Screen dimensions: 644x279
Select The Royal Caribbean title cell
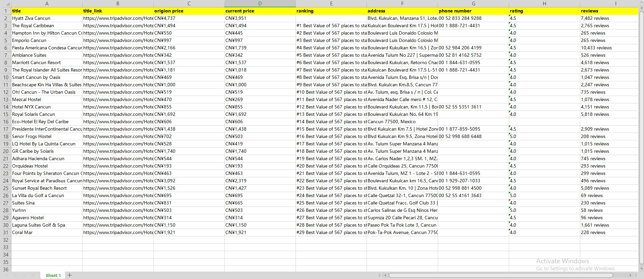coord(47,26)
